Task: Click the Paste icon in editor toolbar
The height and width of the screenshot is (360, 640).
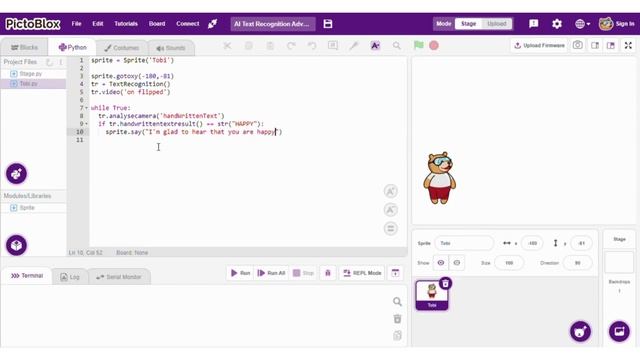Action: pyautogui.click(x=270, y=46)
